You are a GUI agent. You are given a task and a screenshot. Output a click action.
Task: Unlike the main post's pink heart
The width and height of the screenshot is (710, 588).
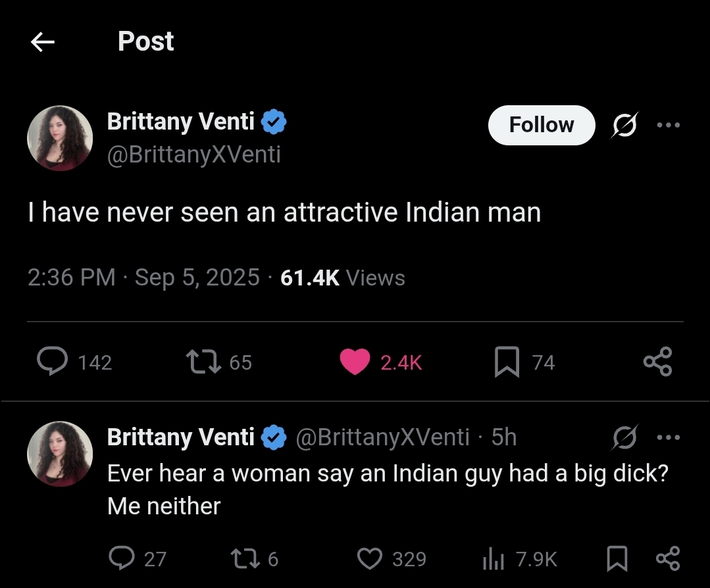[x=355, y=362]
